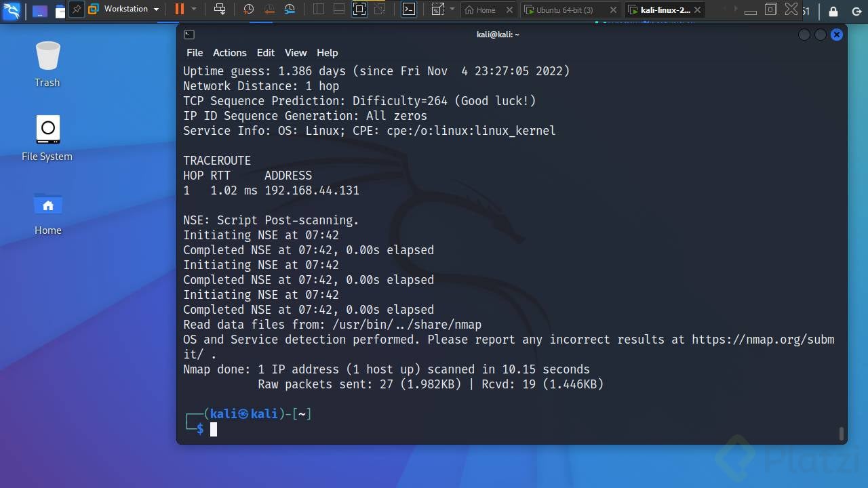
Task: Click the thumbnail bar layout icon
Action: click(x=339, y=9)
